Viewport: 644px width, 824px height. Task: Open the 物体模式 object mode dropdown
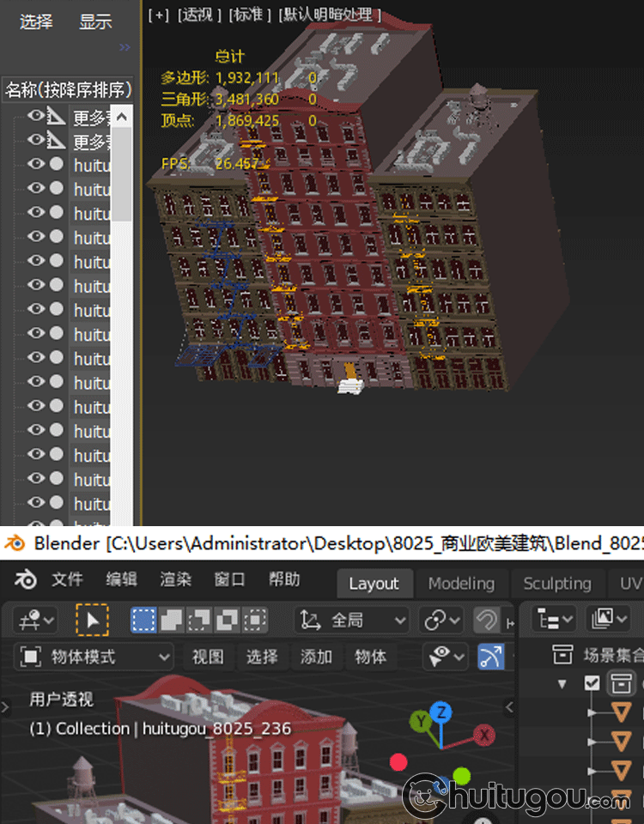point(94,657)
